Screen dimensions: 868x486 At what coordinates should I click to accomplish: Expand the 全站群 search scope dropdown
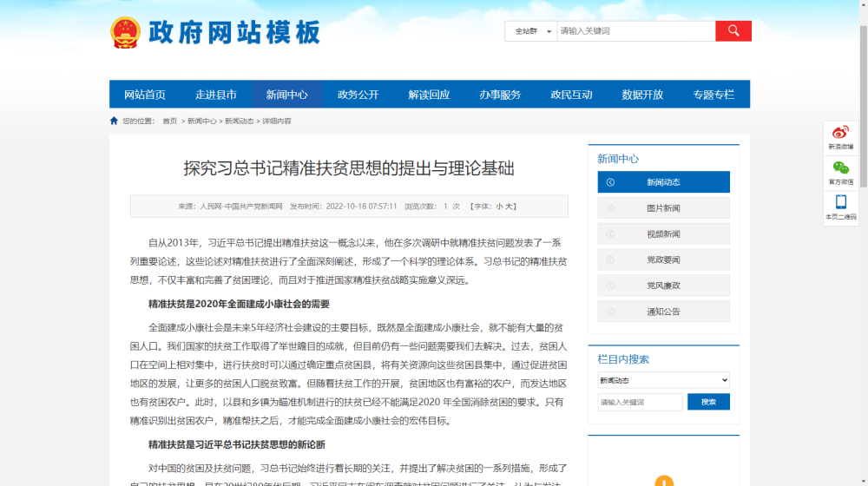click(531, 31)
